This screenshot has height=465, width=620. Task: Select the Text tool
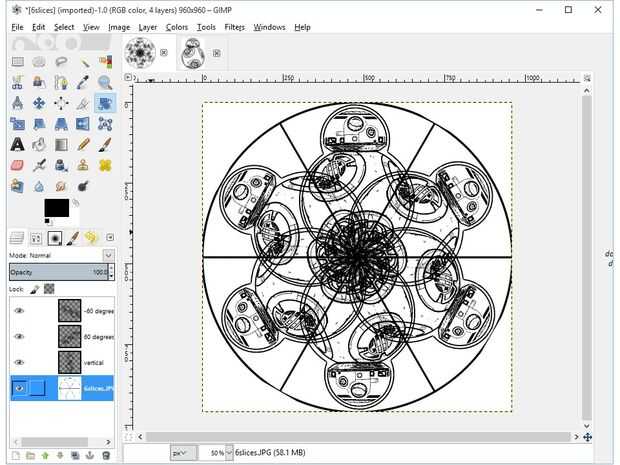[x=18, y=145]
